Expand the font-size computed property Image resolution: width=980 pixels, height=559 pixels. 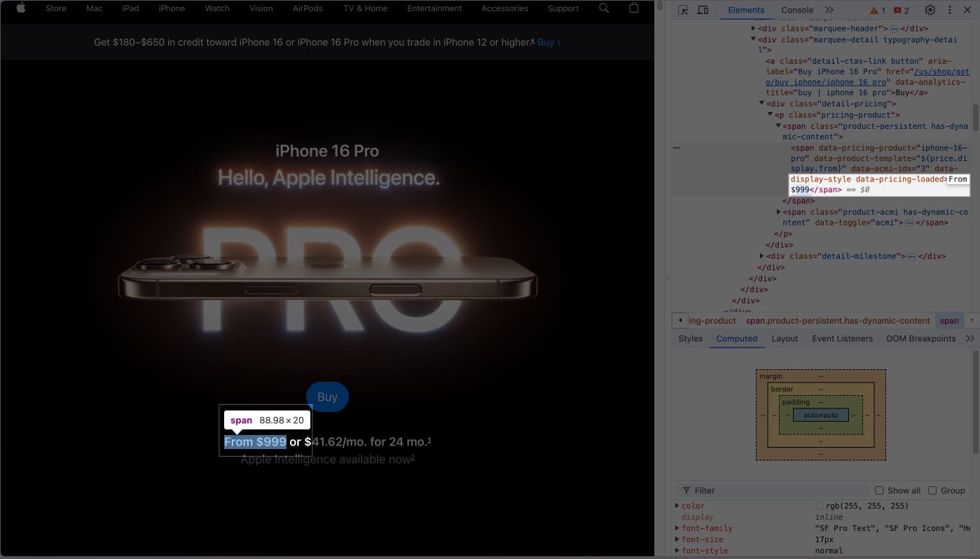pos(677,539)
